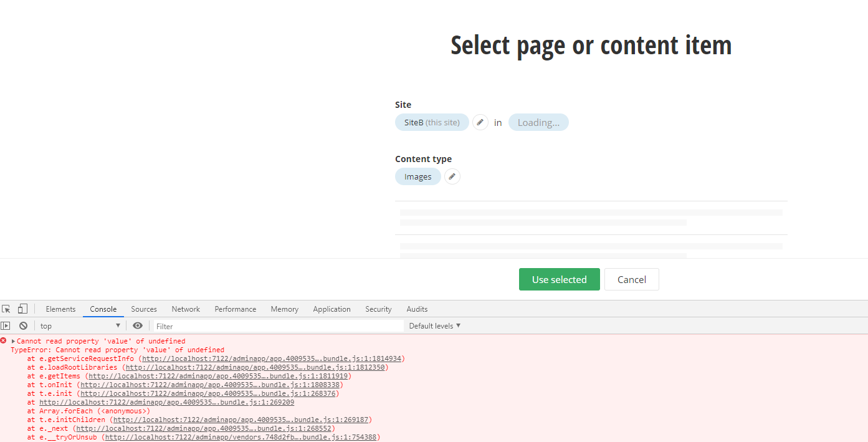Open the Performance tab
Image resolution: width=868 pixels, height=442 pixels.
pos(236,309)
